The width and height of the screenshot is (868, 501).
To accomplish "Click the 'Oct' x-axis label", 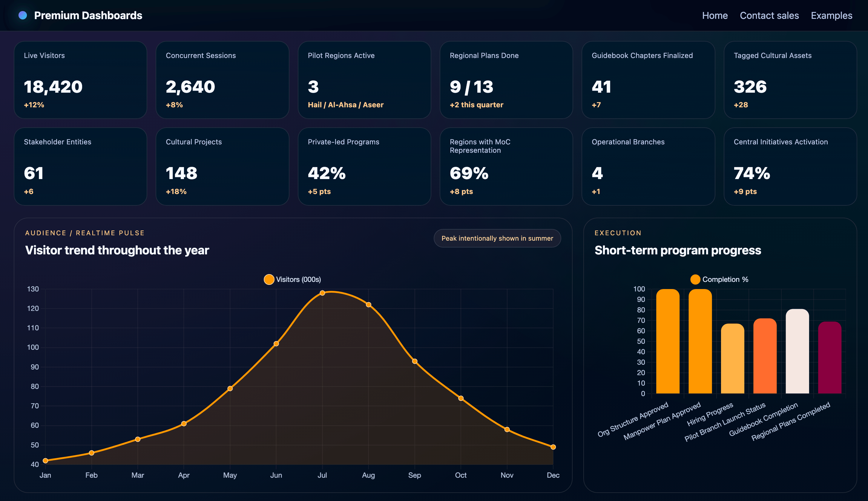I will pos(461,475).
